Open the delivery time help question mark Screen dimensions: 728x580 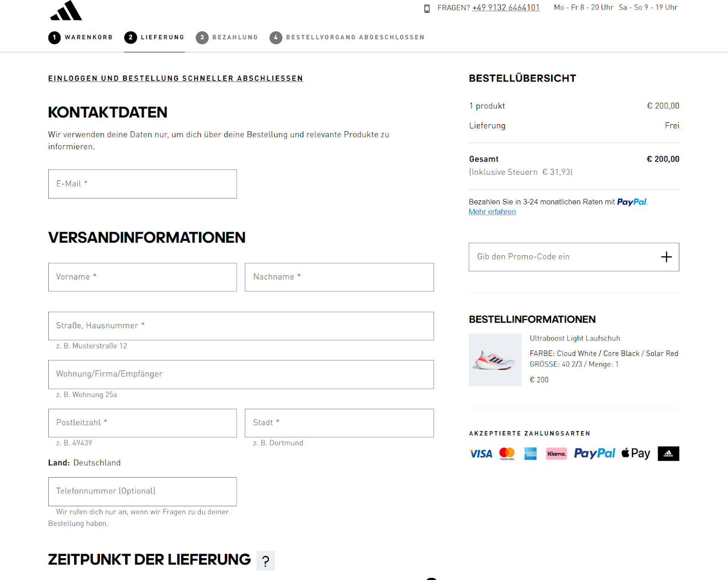[x=266, y=561]
